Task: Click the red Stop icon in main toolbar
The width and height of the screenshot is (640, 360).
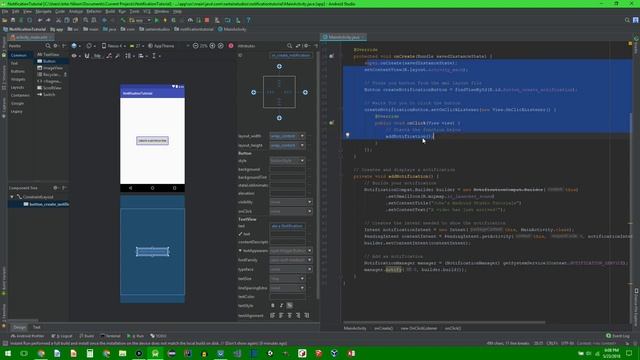Action: [x=207, y=20]
